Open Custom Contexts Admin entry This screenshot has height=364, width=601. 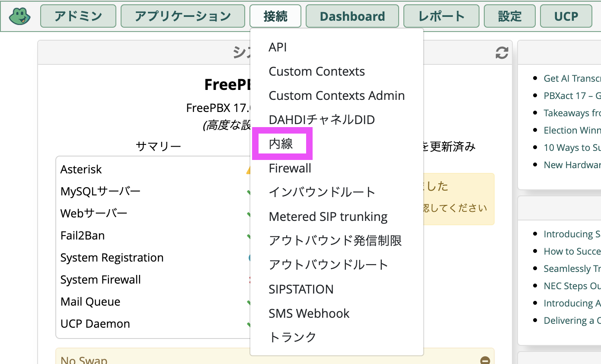click(336, 96)
